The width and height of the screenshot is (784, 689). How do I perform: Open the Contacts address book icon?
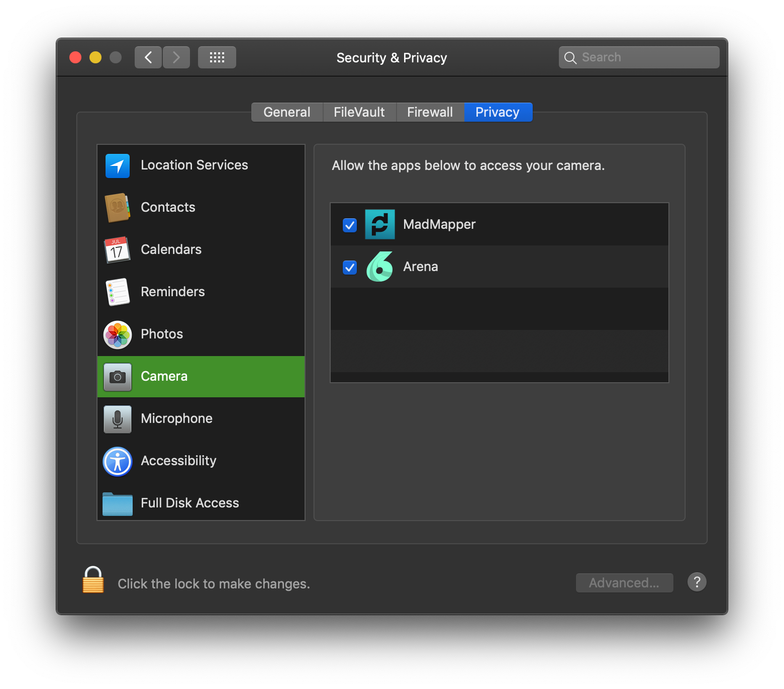click(118, 207)
